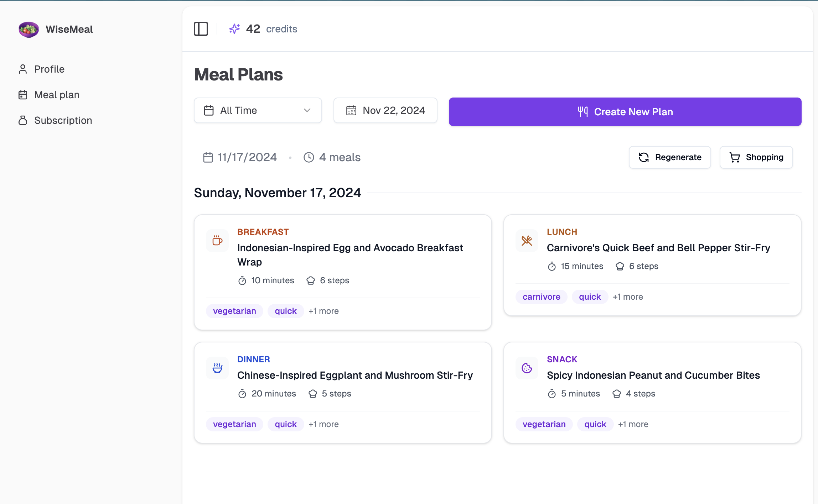This screenshot has width=818, height=504.
Task: Open the All Time filter dropdown
Action: click(x=258, y=110)
